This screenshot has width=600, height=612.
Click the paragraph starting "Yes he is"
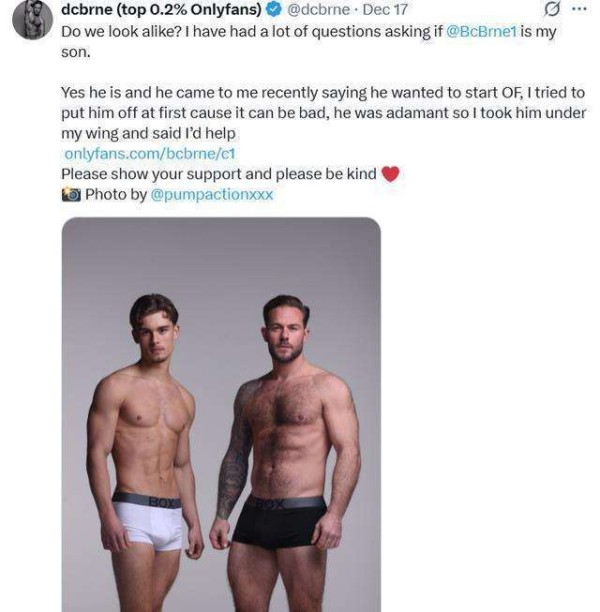point(320,112)
